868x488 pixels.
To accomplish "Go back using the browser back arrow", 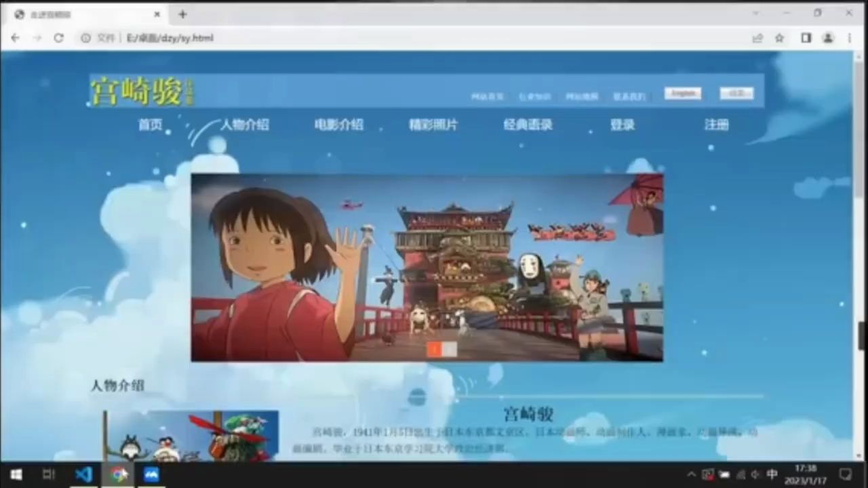I will 15,38.
